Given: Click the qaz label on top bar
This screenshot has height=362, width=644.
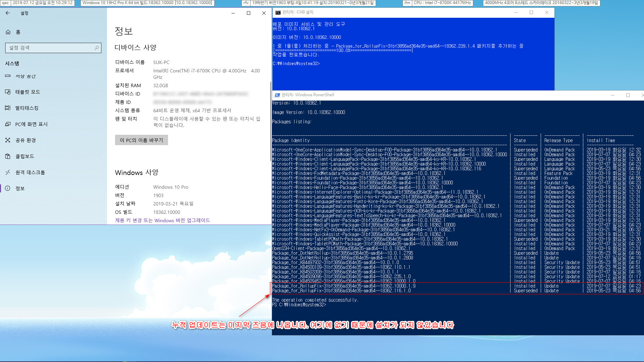Looking at the screenshot, I should click(x=5, y=3).
